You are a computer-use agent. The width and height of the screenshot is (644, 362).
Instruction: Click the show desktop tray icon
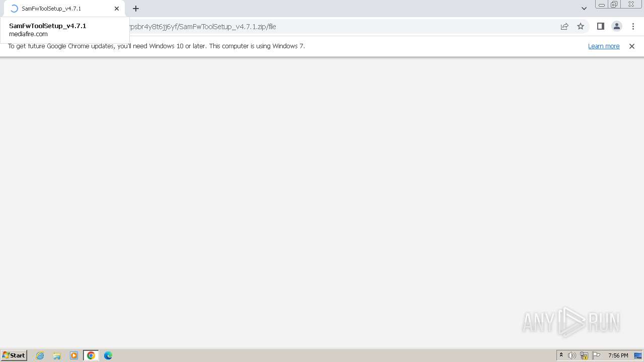point(638,355)
